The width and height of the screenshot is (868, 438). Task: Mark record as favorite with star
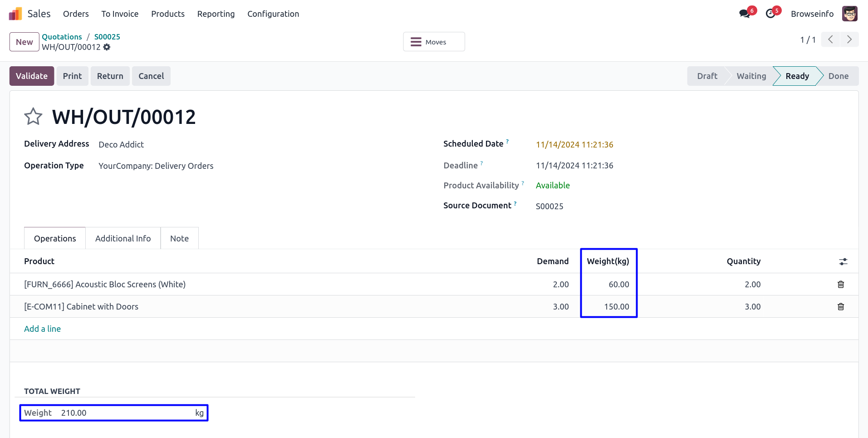[x=33, y=117]
